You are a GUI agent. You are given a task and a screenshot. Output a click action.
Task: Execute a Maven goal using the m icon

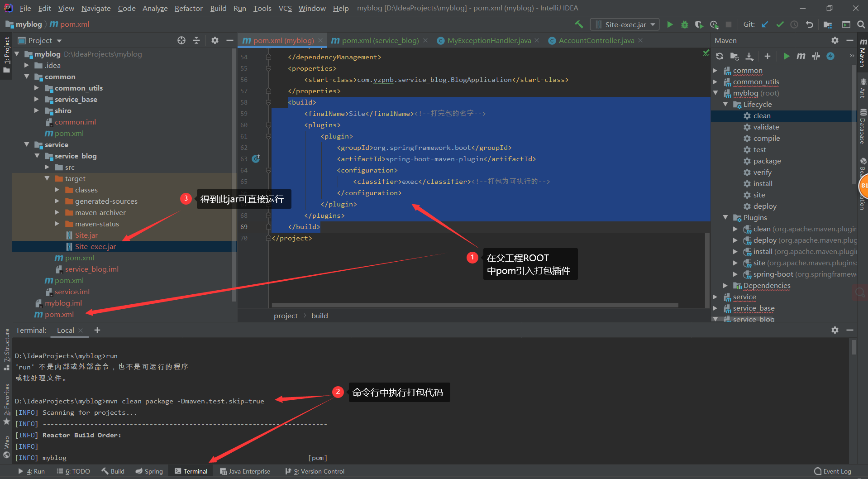click(801, 56)
